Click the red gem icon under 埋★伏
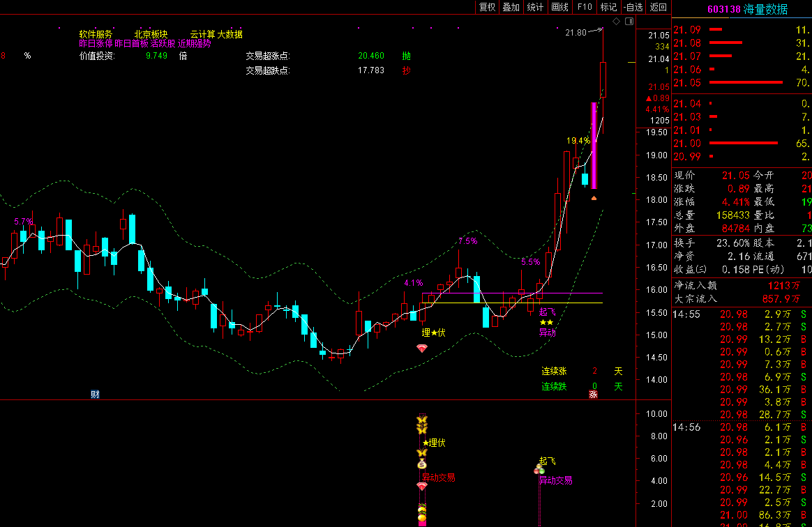Image resolution: width=812 pixels, height=527 pixels. point(421,348)
